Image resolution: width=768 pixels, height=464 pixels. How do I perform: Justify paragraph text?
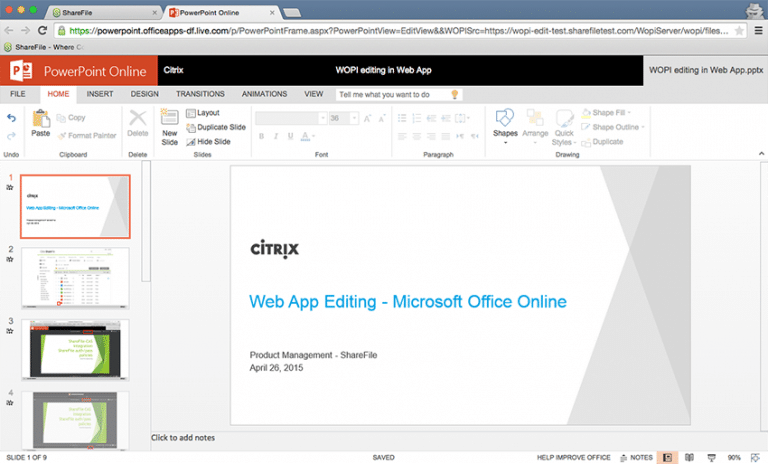click(x=446, y=136)
